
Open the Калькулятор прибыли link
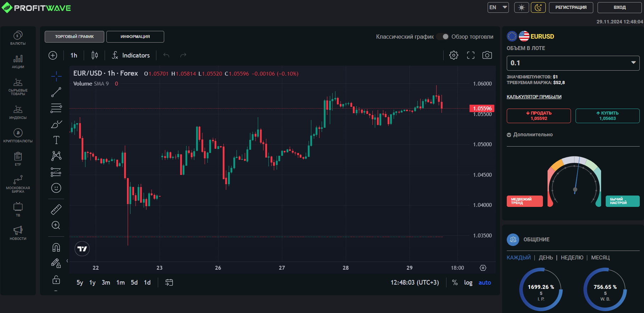(x=534, y=97)
